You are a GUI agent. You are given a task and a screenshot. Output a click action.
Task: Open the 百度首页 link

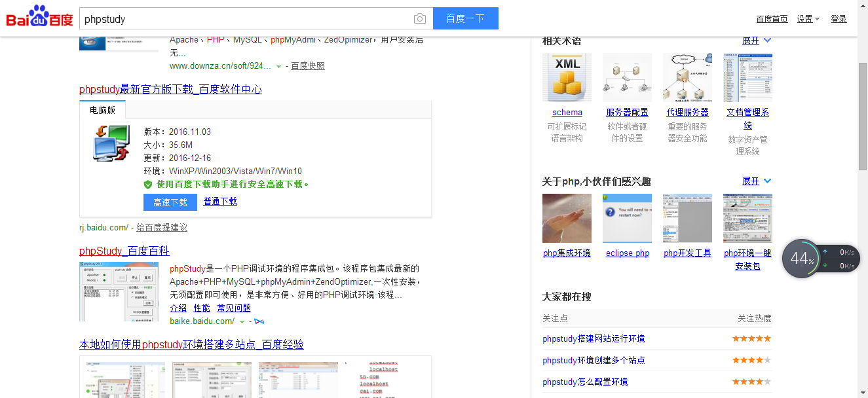(772, 19)
